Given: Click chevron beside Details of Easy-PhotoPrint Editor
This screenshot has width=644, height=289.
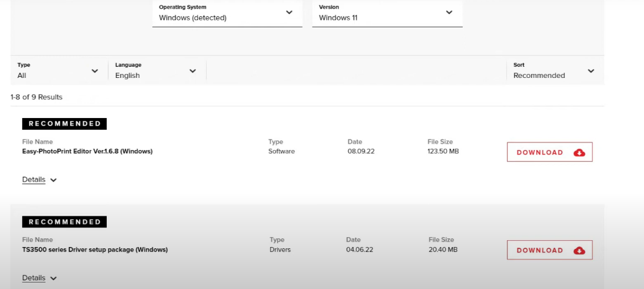Looking at the screenshot, I should (53, 180).
